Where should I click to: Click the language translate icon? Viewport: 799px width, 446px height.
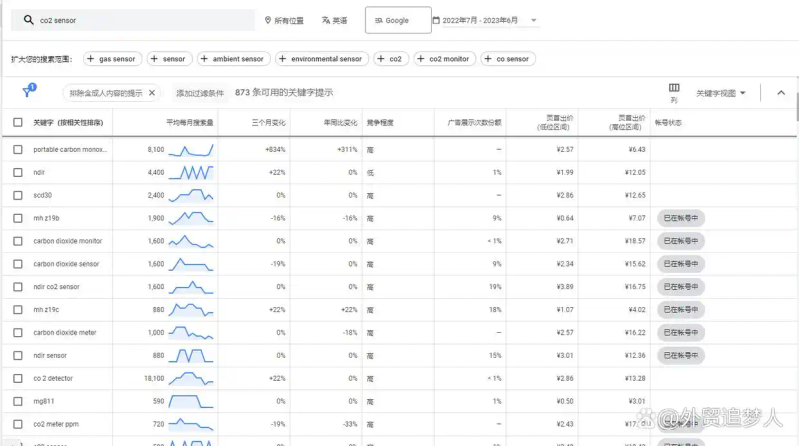click(x=326, y=20)
